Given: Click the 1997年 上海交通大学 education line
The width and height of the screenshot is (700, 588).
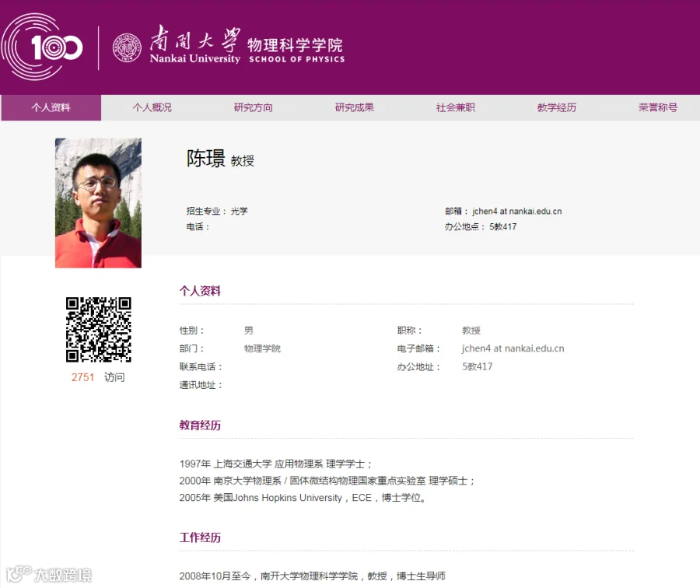Looking at the screenshot, I should 275,464.
